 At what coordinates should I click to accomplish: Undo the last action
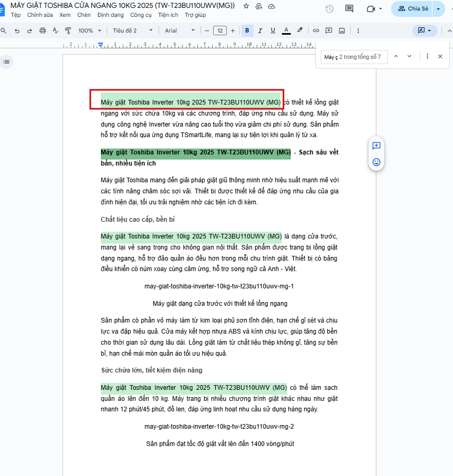pyautogui.click(x=17, y=30)
